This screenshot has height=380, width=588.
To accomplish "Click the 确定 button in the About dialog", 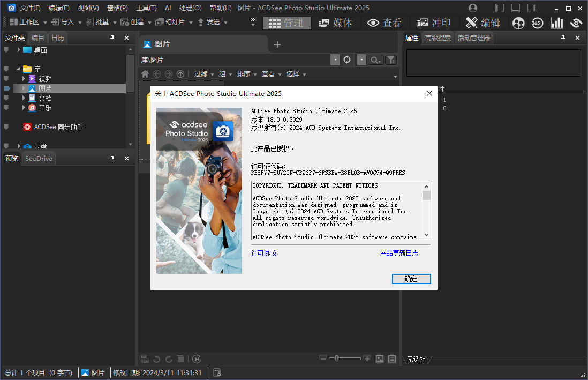I will coord(411,279).
